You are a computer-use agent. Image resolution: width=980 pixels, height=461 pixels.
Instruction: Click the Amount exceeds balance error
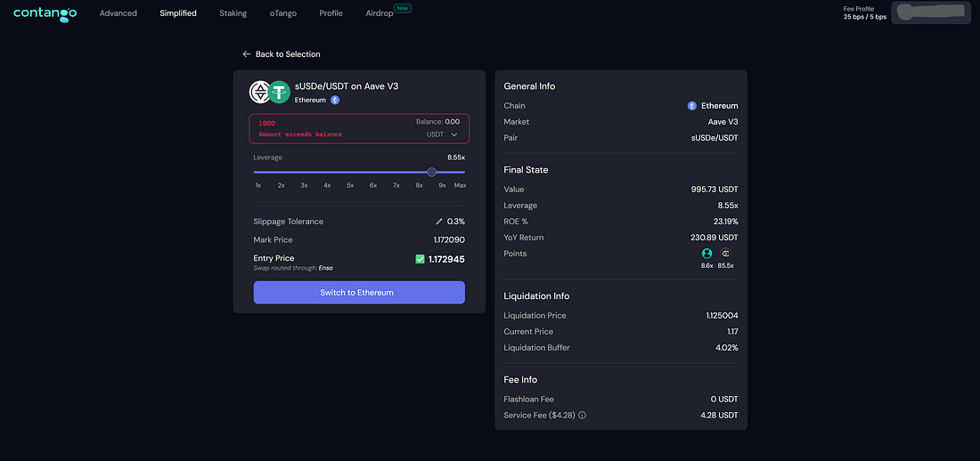pyautogui.click(x=300, y=134)
